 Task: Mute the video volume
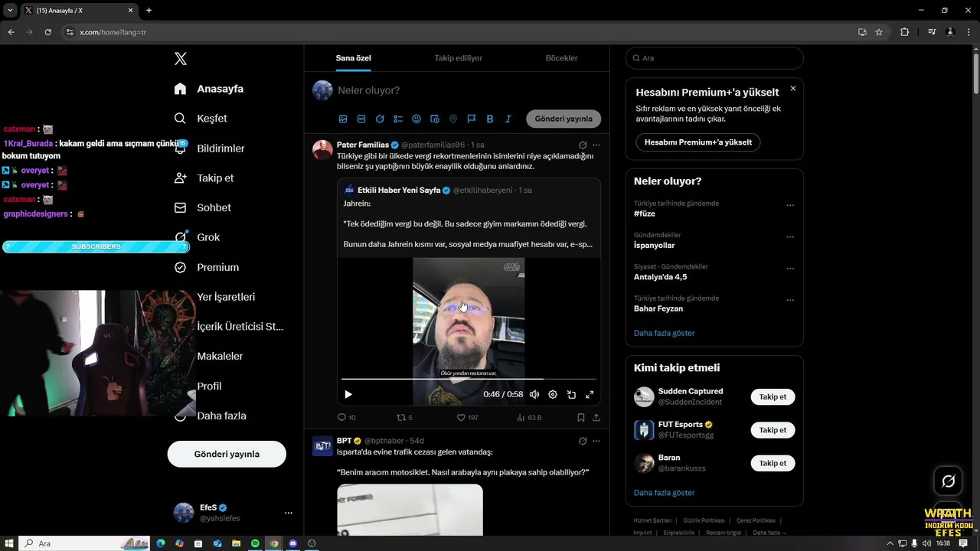(x=534, y=394)
